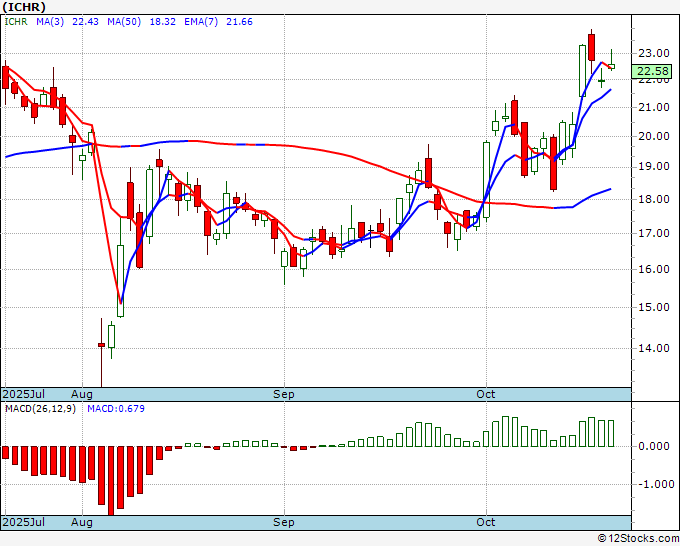Click the MA(3) legend label
The image size is (680, 546).
tap(50, 22)
